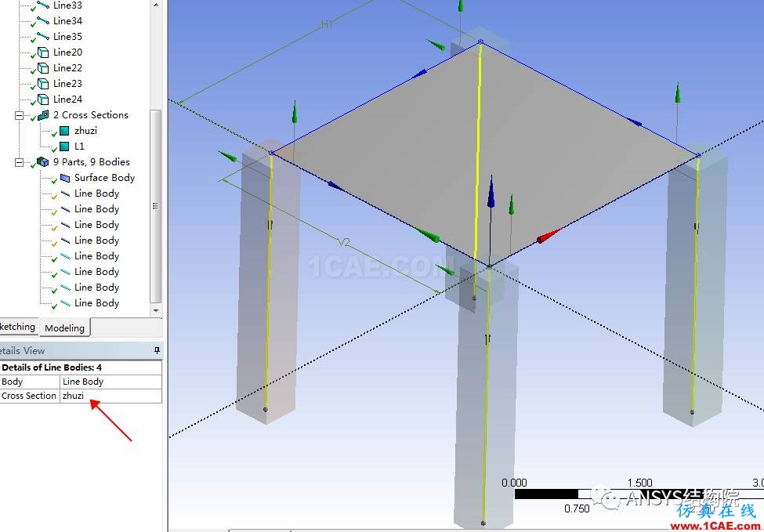This screenshot has height=532, width=764.
Task: Click the tree scrollbar down arrow
Action: [156, 310]
